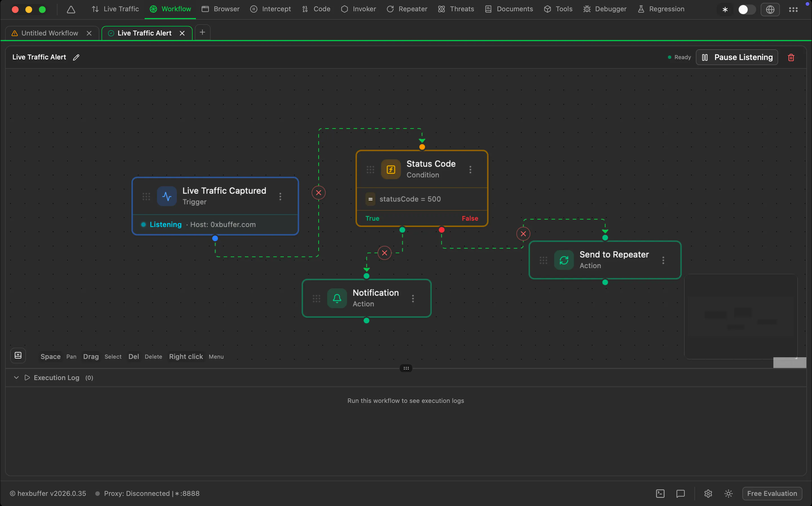
Task: Click trigger node blue output port
Action: [x=215, y=238]
